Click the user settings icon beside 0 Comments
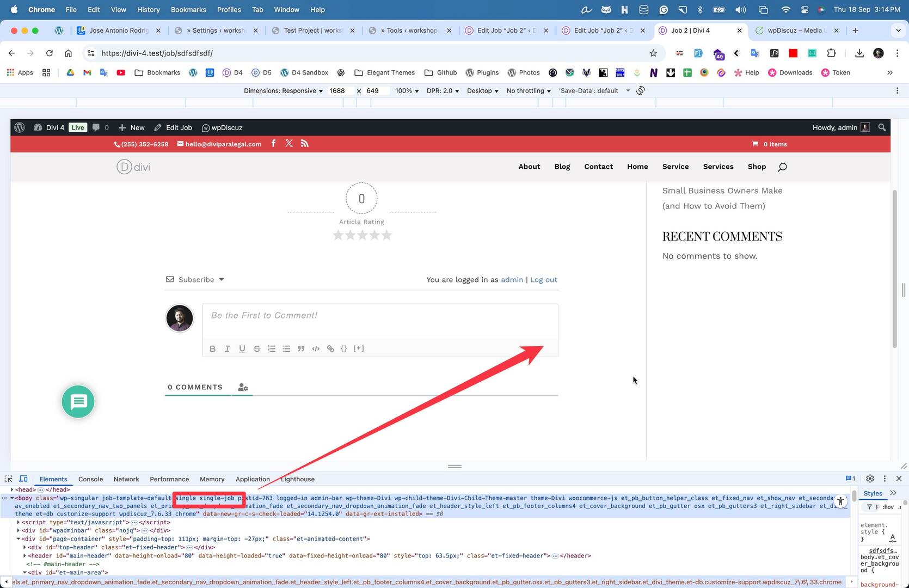 [243, 387]
